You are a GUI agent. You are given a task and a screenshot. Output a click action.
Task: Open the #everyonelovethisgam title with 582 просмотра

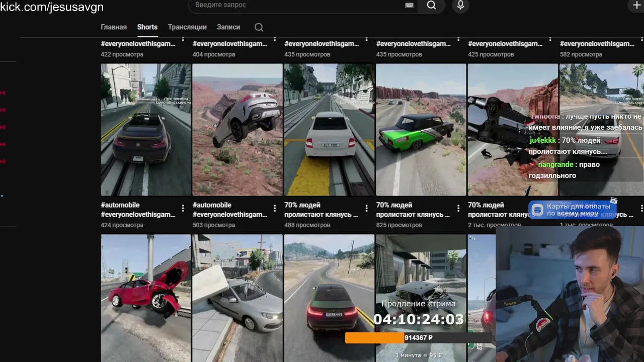(597, 44)
